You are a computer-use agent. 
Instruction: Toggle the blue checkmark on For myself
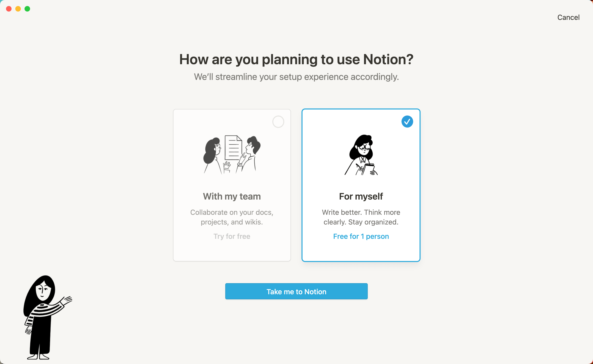(407, 121)
